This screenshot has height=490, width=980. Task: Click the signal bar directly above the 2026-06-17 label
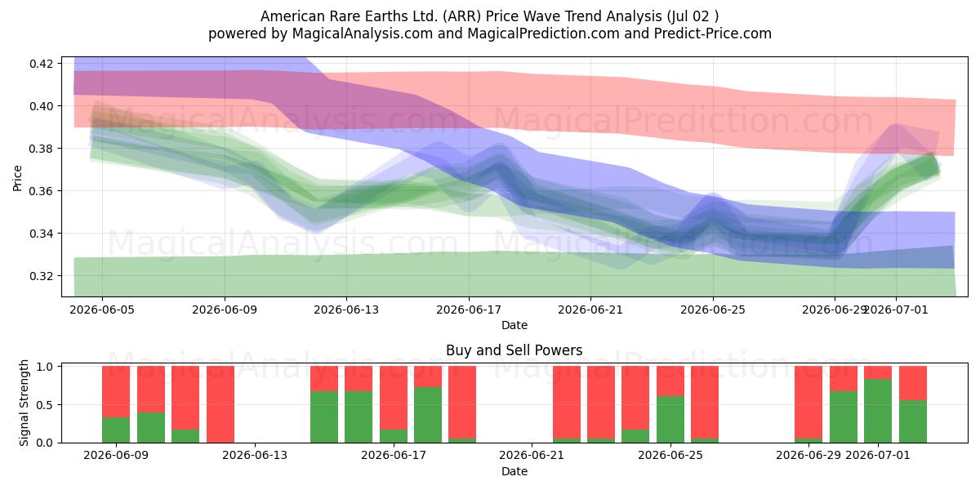pyautogui.click(x=393, y=404)
